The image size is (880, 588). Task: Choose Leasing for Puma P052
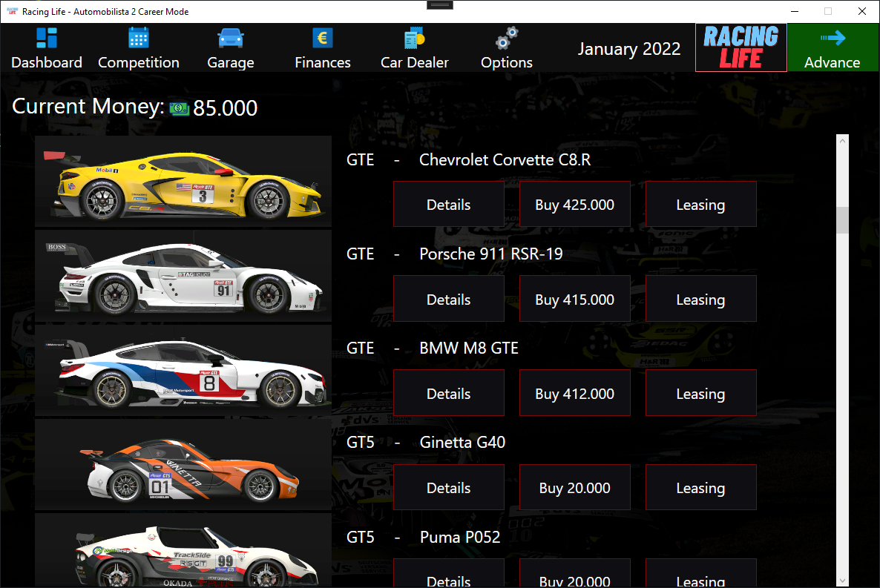coord(701,573)
